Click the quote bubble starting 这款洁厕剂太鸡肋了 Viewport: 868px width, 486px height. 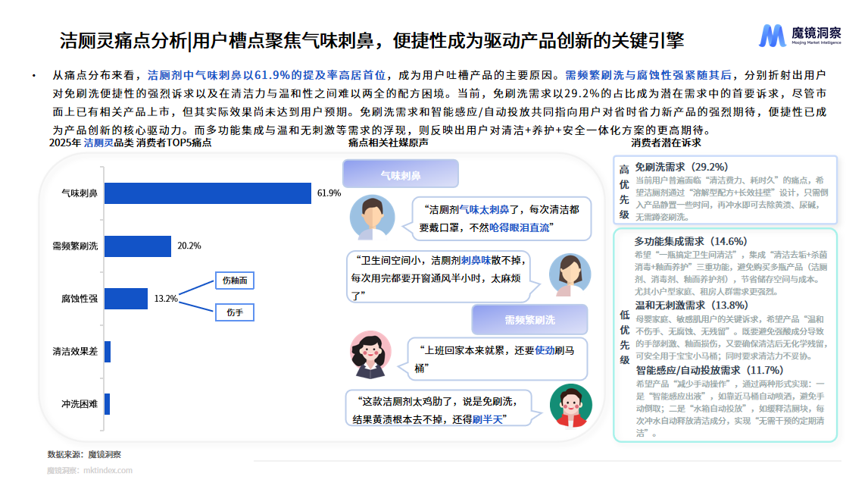436,409
